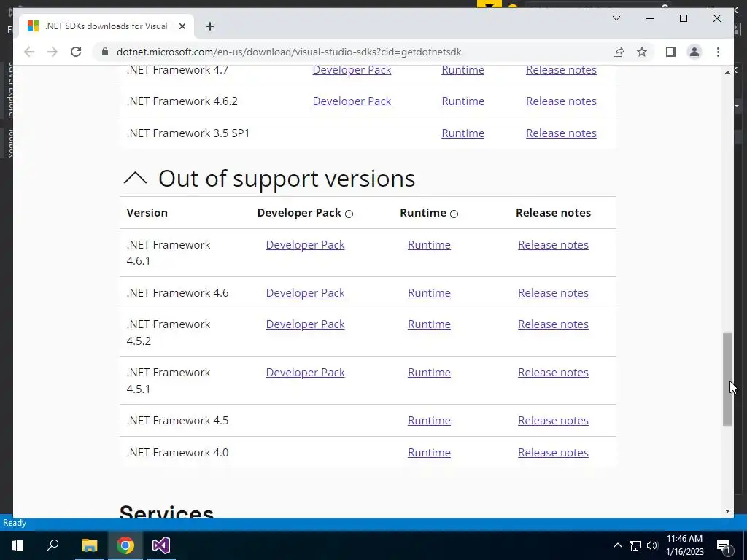
Task: Open the tab search chevron
Action: click(x=616, y=18)
